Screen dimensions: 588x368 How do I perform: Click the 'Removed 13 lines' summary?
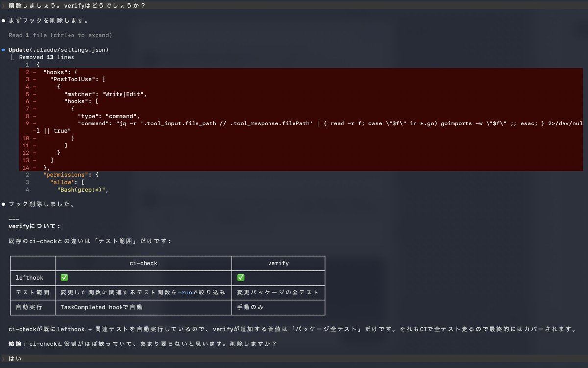[x=47, y=57]
